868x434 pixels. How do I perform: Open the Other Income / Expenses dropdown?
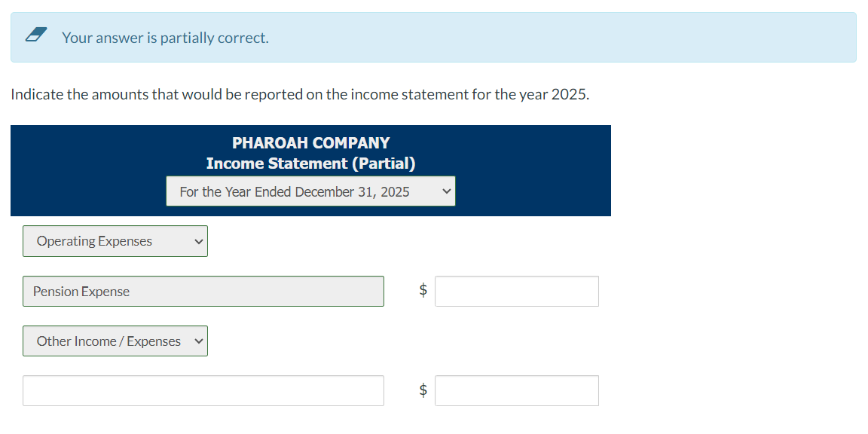(x=115, y=341)
